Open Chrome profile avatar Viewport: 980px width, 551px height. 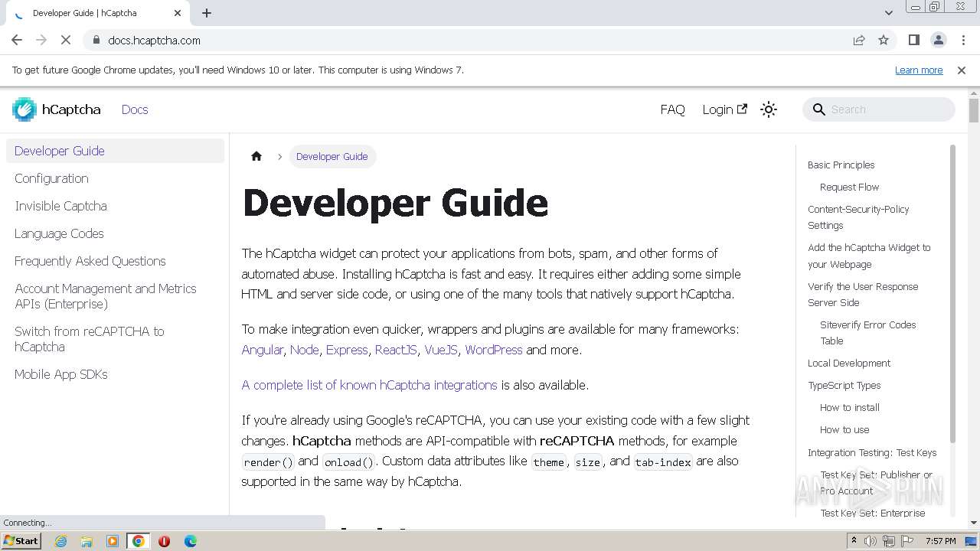click(938, 40)
